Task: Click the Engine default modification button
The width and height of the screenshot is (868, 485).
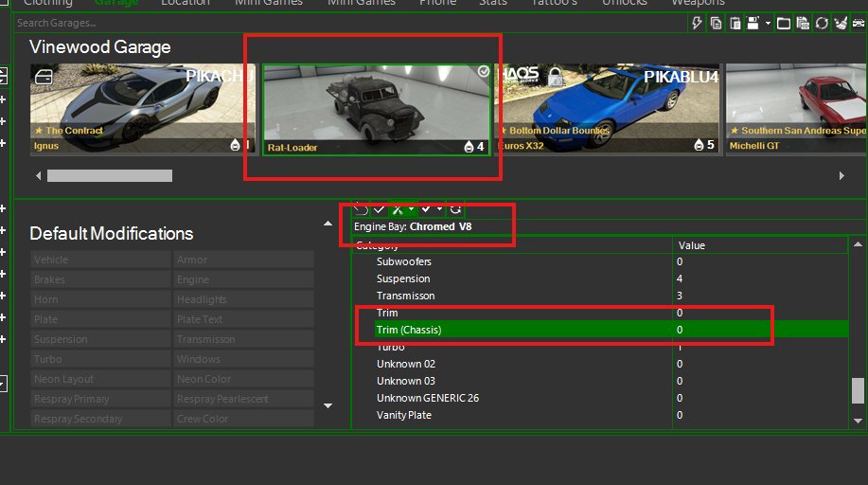Action: pyautogui.click(x=243, y=279)
